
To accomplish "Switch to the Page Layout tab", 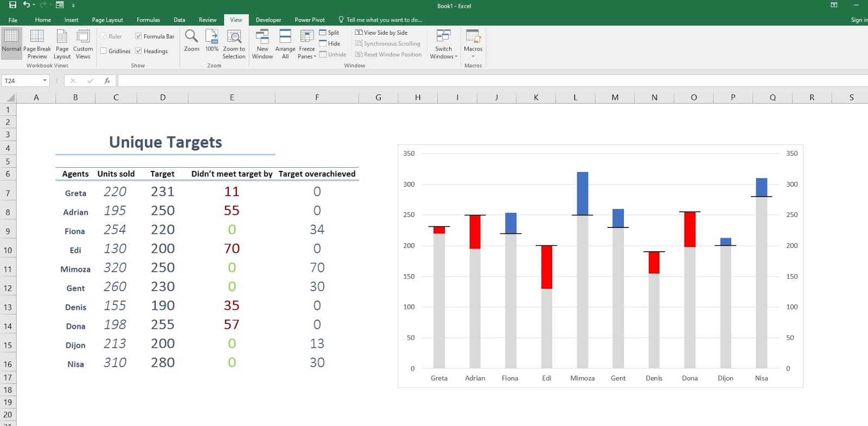I will click(107, 20).
